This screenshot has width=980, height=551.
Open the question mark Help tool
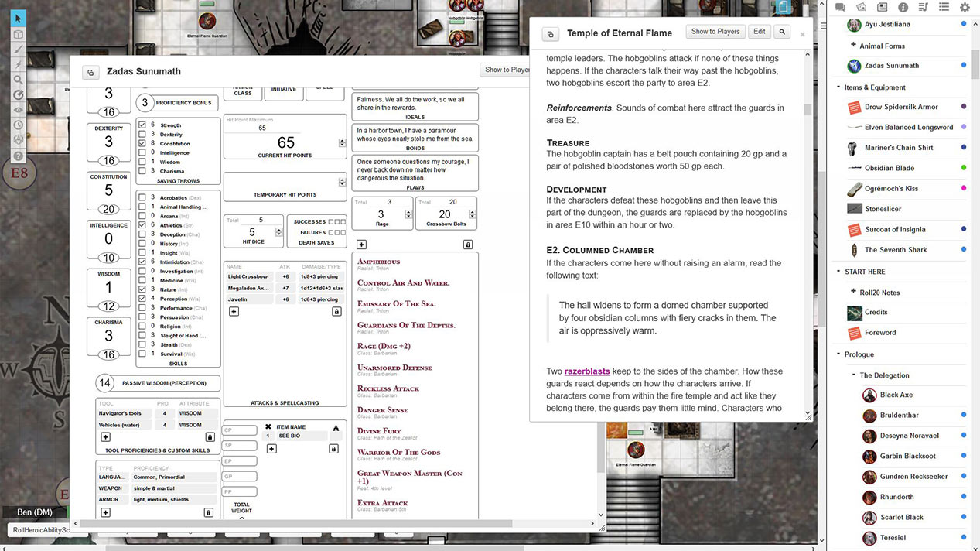tap(19, 156)
